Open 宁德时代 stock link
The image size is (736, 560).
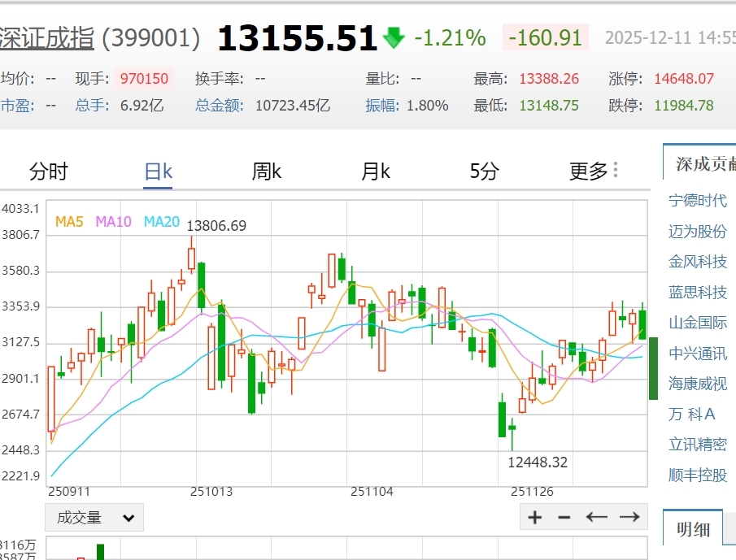pyautogui.click(x=698, y=200)
